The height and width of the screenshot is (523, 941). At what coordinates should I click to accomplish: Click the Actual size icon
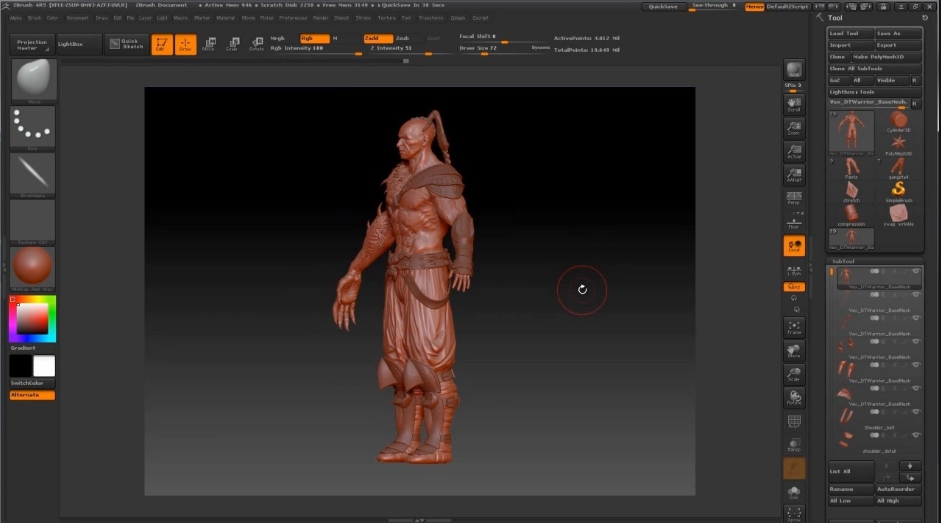[x=794, y=151]
